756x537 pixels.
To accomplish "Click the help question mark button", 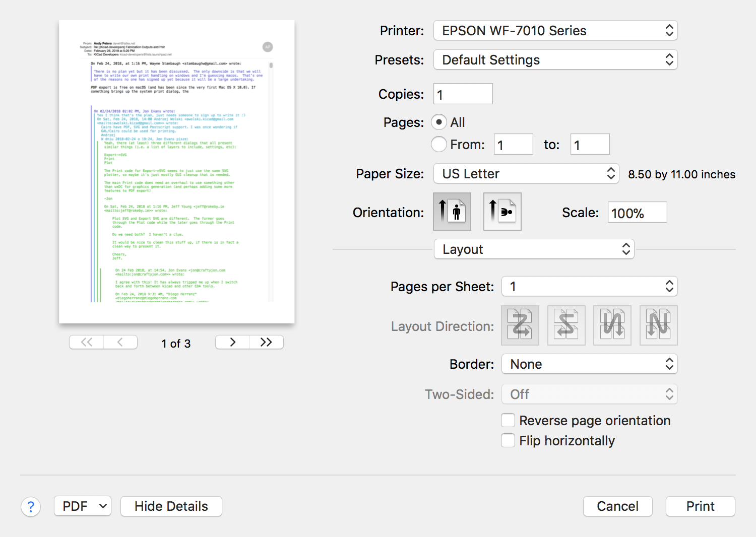I will (31, 507).
